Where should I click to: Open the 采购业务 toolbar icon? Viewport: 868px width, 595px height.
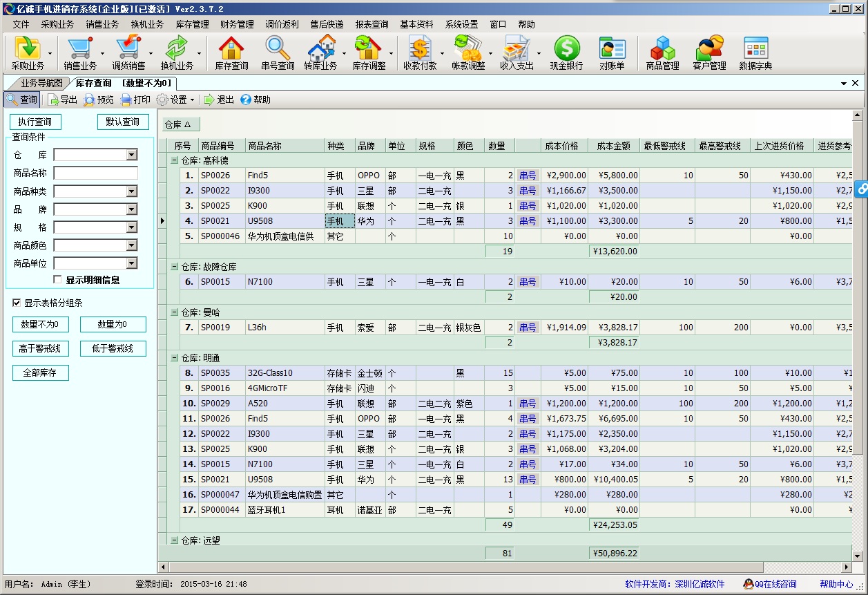pyautogui.click(x=28, y=53)
